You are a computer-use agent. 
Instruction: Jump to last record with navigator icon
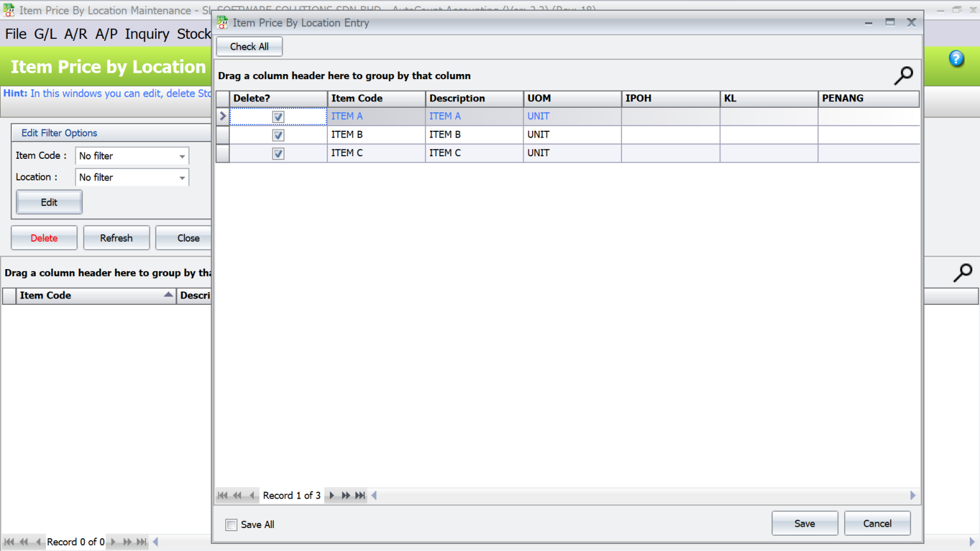tap(360, 495)
